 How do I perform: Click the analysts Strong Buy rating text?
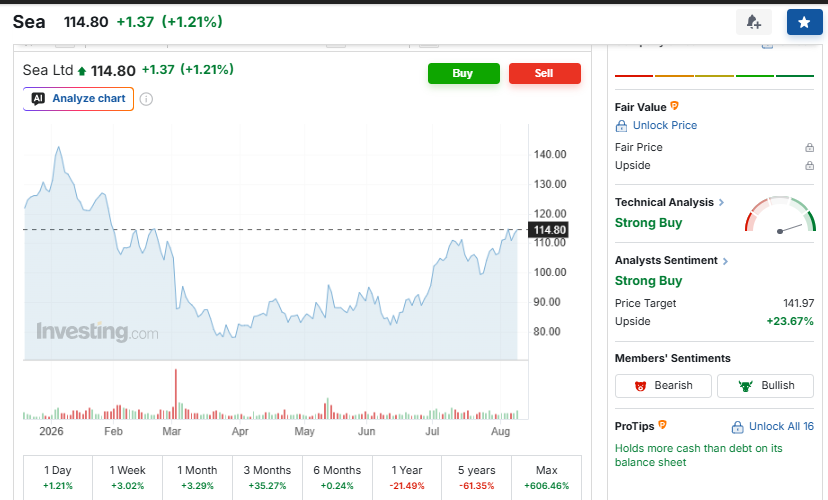pyautogui.click(x=648, y=281)
